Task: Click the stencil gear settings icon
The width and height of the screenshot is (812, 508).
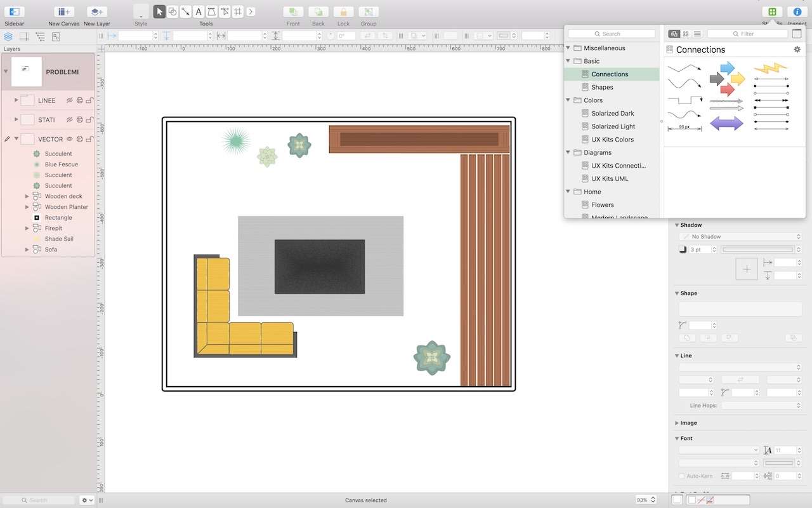Action: pos(797,49)
